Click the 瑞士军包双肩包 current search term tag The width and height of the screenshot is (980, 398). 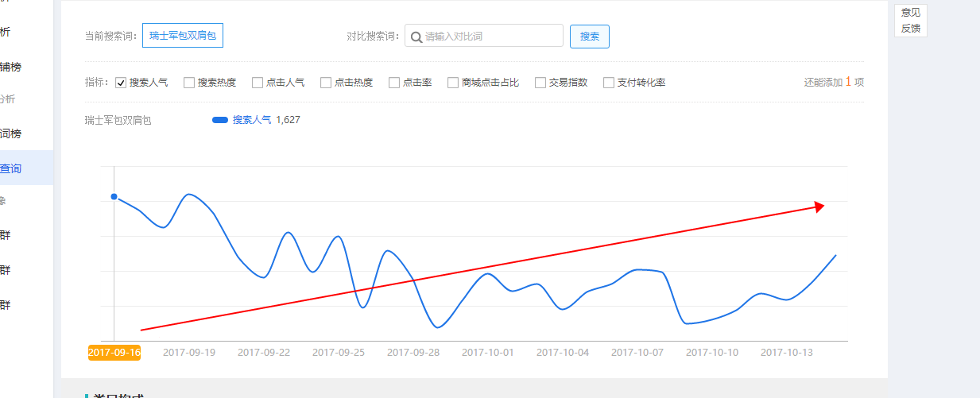point(183,36)
